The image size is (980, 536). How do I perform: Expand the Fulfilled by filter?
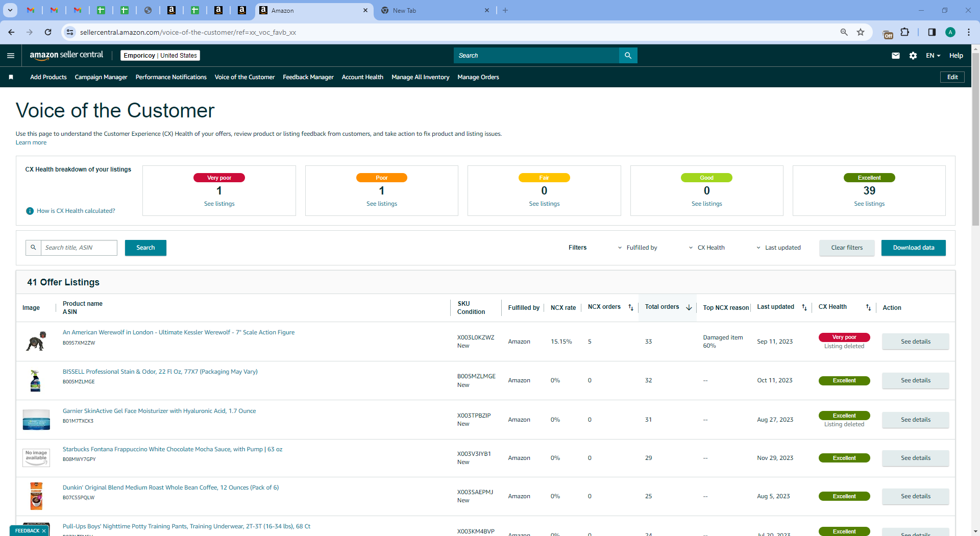[x=638, y=248]
